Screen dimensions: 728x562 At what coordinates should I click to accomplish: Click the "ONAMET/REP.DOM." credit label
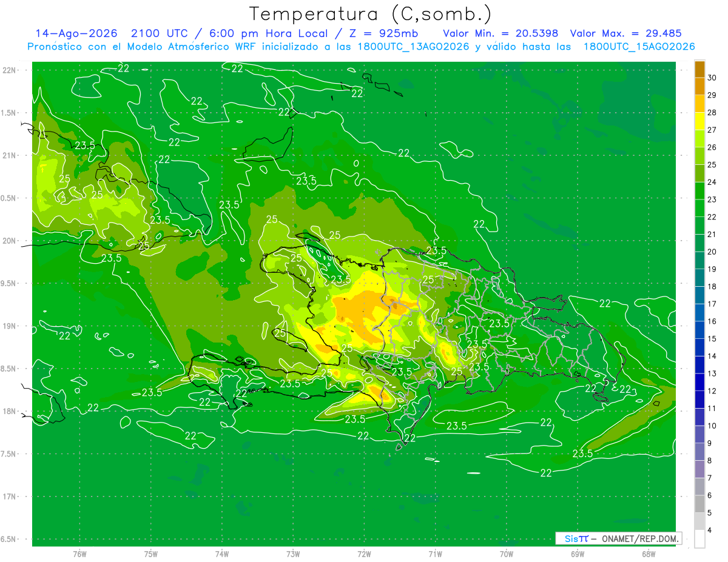tap(639, 538)
